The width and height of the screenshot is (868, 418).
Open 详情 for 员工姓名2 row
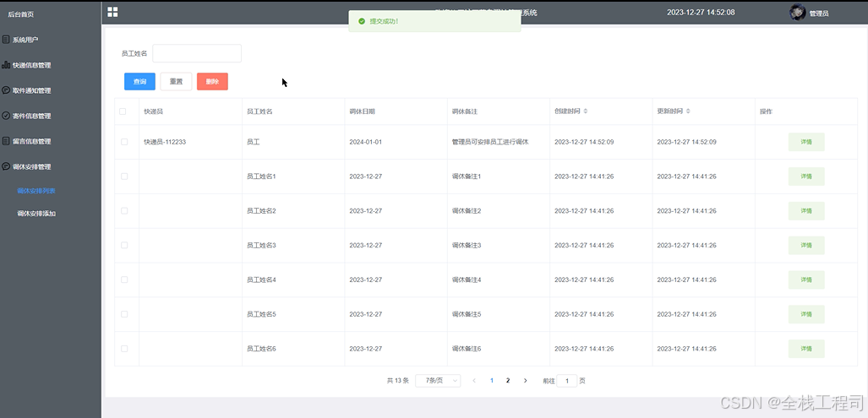(806, 210)
